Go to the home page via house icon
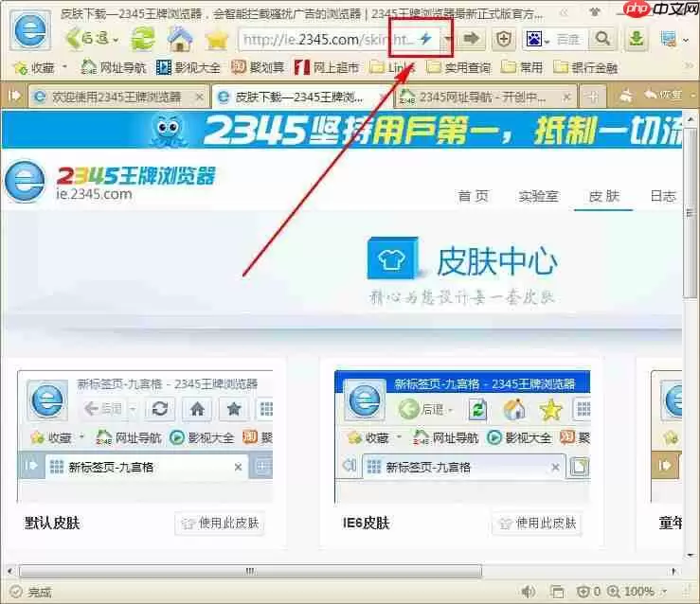Image resolution: width=700 pixels, height=604 pixels. click(x=180, y=39)
